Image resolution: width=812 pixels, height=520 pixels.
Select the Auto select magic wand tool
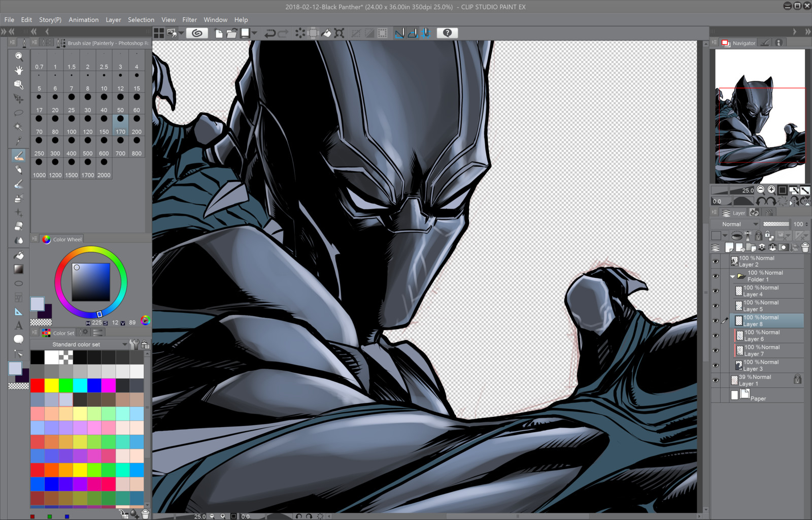(x=19, y=127)
